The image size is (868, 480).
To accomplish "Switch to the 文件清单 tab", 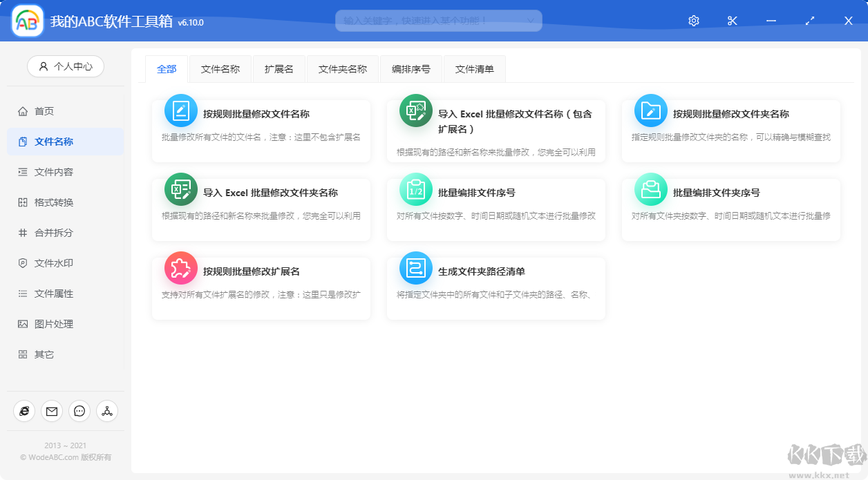I will 474,68.
